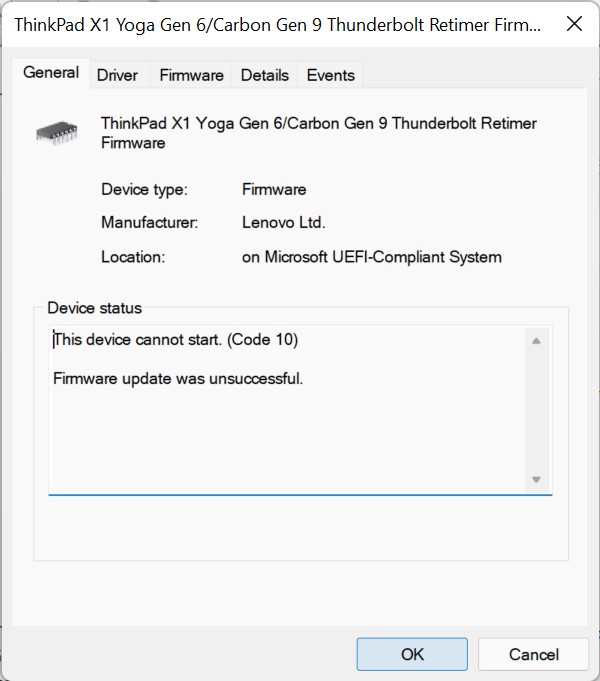Click the 'This device cannot start' message

176,340
